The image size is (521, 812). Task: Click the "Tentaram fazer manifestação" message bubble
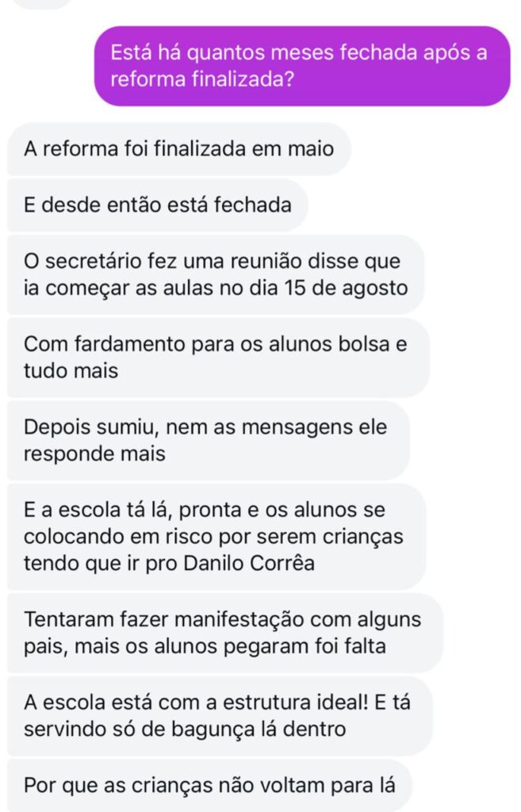tap(224, 632)
